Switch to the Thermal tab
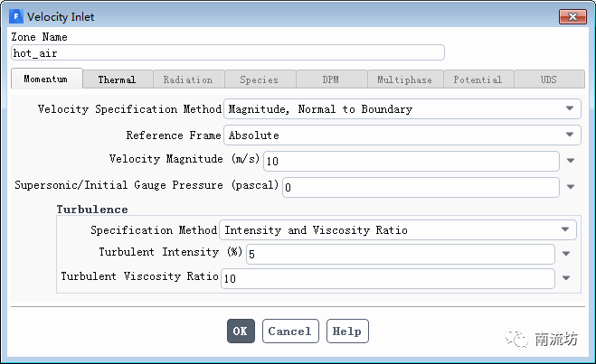Screen dimensions: 596x364 click(x=117, y=79)
